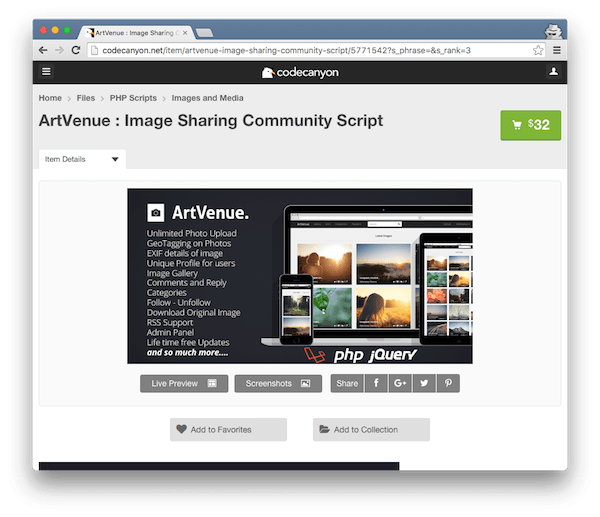Image resolution: width=600 pixels, height=517 pixels.
Task: Click the Share label button
Action: (x=347, y=383)
